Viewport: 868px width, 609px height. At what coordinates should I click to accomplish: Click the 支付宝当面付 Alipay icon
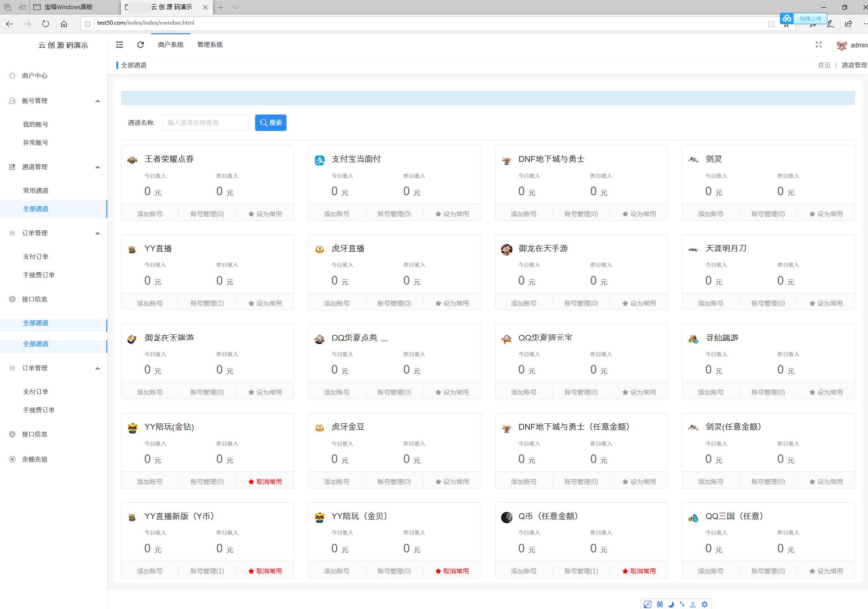click(319, 160)
